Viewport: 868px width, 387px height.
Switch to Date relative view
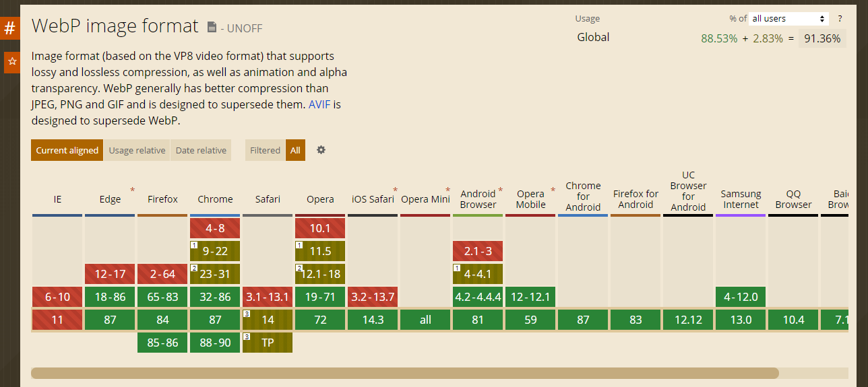201,150
